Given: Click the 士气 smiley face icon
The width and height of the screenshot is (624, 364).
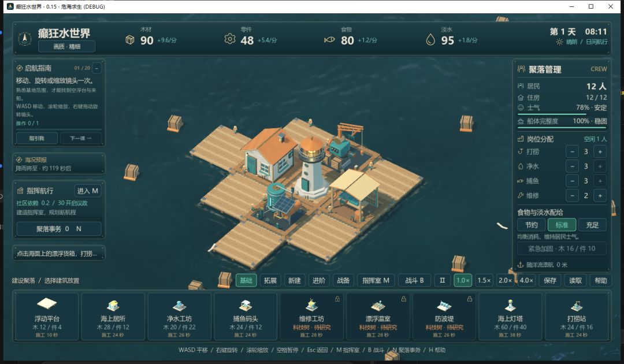Looking at the screenshot, I should coord(521,108).
